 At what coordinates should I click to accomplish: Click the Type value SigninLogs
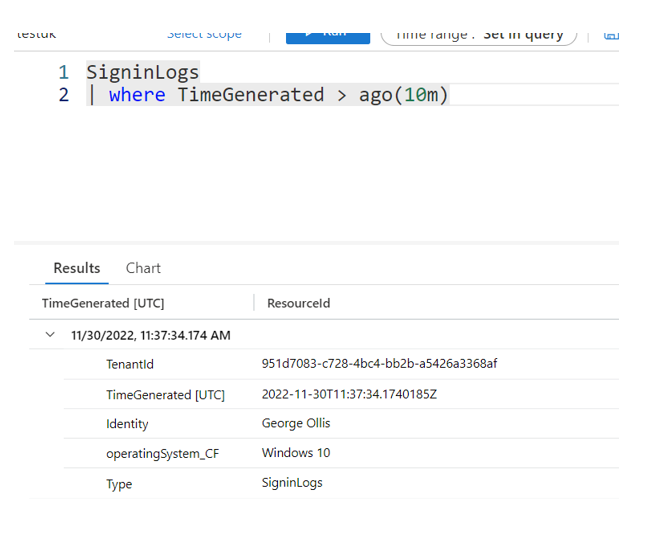point(292,483)
